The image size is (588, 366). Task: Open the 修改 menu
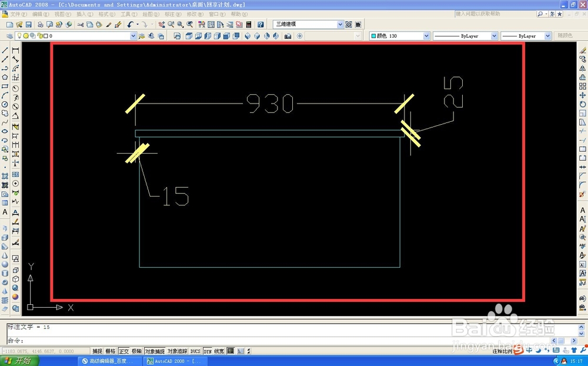(195, 14)
